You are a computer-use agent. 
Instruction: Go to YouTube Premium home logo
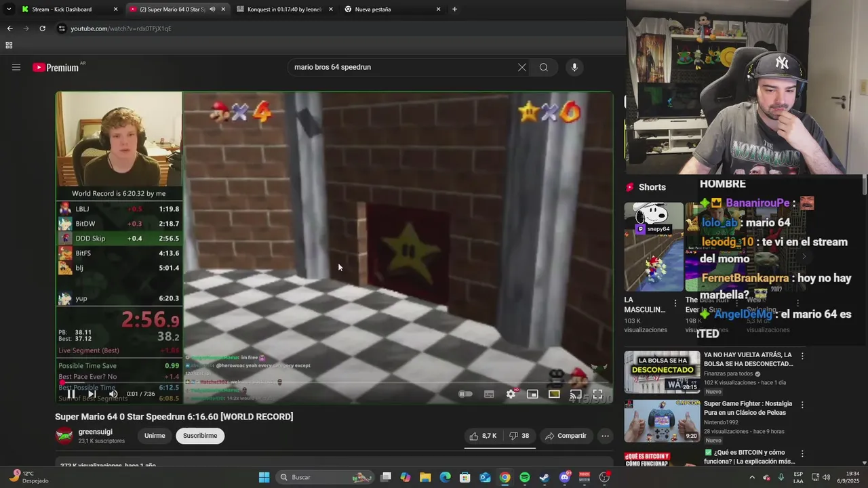pyautogui.click(x=56, y=67)
